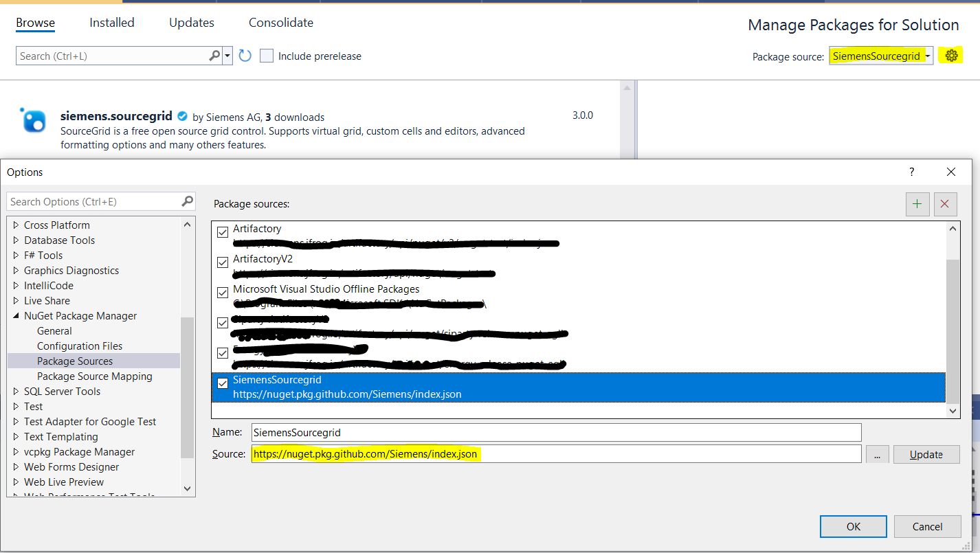The width and height of the screenshot is (980, 553).
Task: Expand the Live Share node
Action: point(16,301)
